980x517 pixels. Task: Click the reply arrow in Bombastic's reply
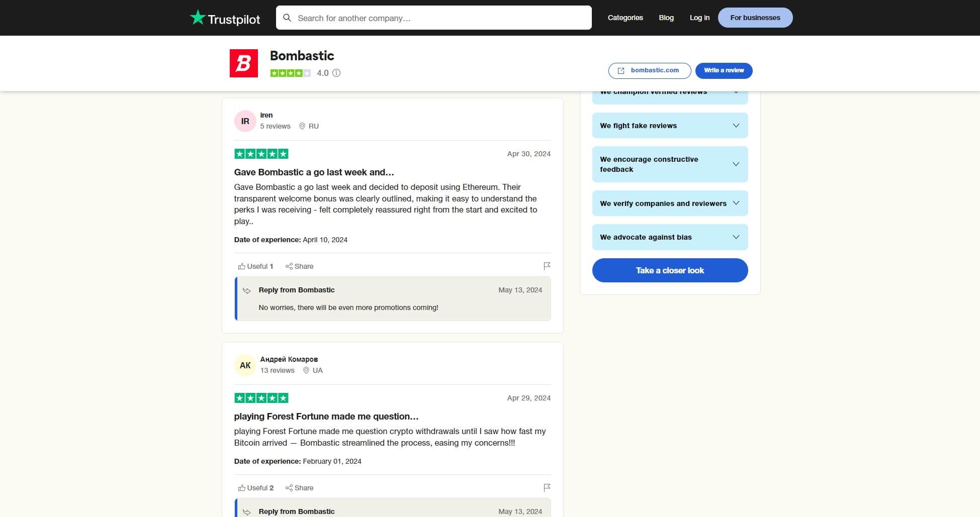click(x=247, y=290)
